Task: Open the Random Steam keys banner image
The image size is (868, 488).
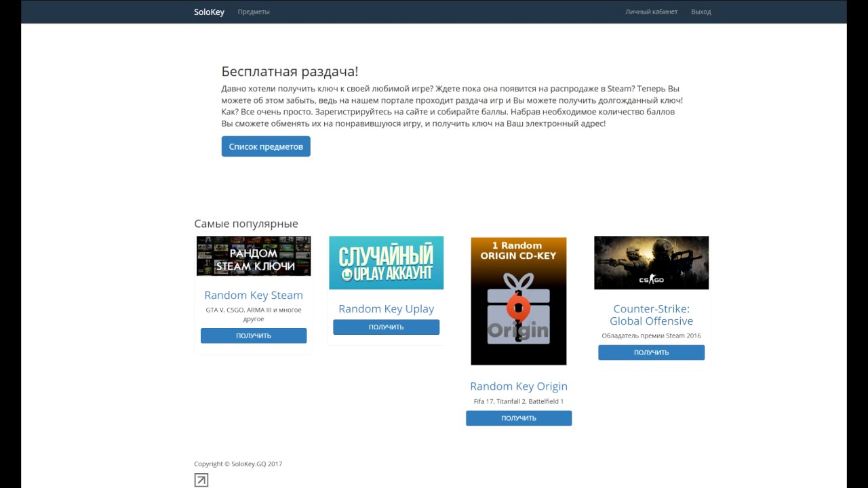Action: click(x=254, y=256)
